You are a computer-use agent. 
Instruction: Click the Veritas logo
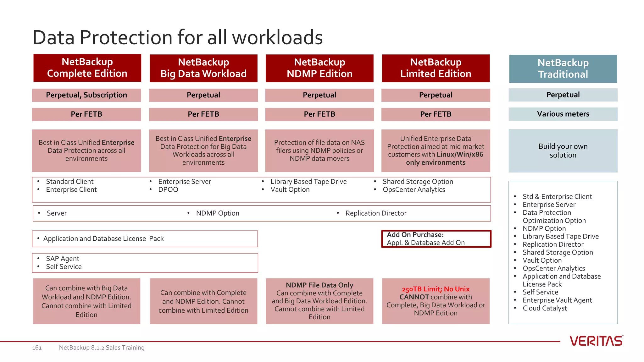[596, 341]
